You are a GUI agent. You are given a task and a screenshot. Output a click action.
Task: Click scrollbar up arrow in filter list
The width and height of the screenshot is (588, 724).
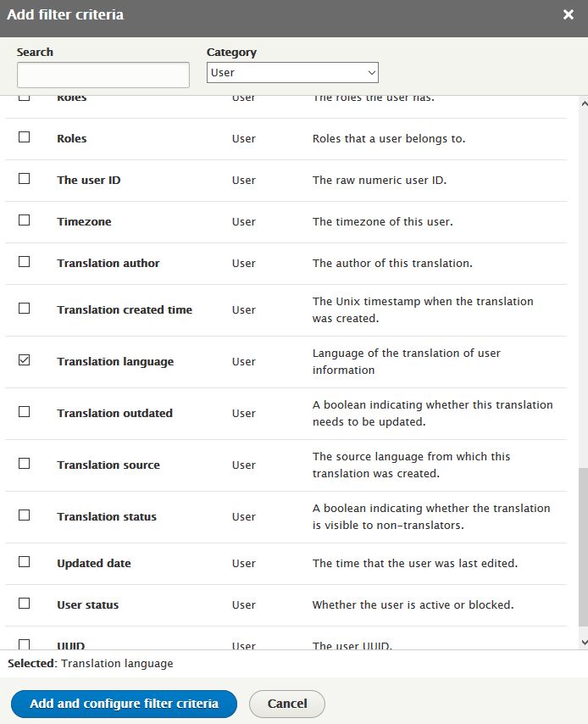click(x=584, y=104)
